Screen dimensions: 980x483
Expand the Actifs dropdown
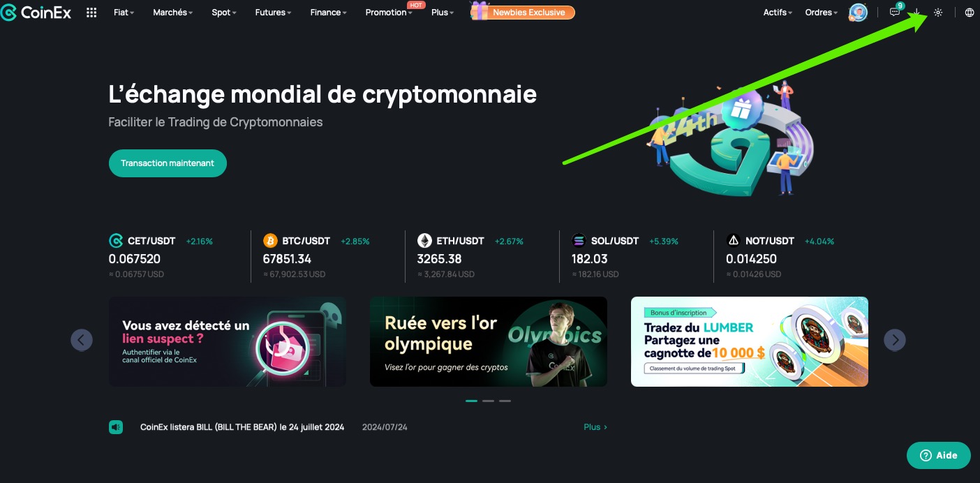tap(778, 13)
